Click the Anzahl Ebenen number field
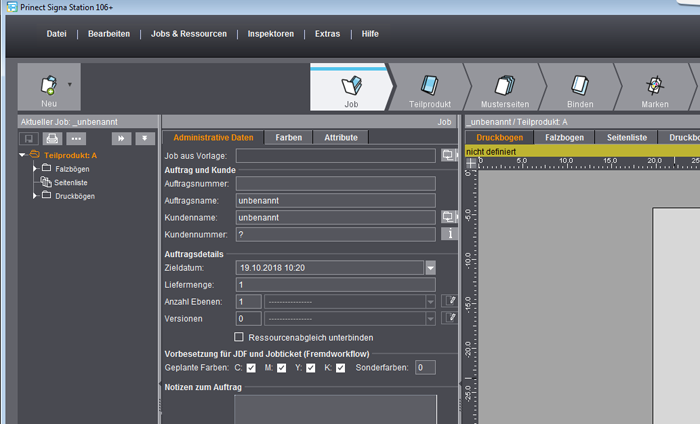The width and height of the screenshot is (700, 424). tap(249, 302)
